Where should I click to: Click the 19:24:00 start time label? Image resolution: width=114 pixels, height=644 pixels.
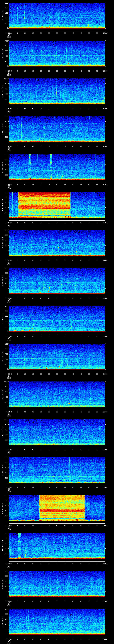pos(9,412)
